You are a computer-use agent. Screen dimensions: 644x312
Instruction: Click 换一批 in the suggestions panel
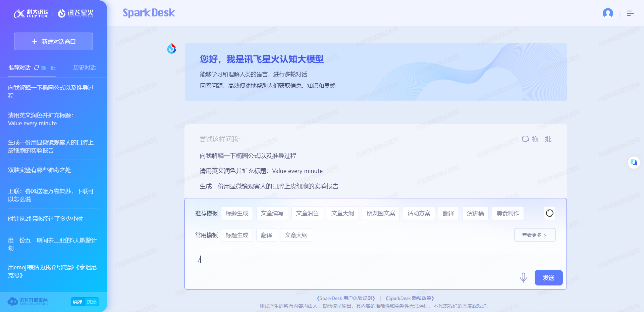coord(537,139)
